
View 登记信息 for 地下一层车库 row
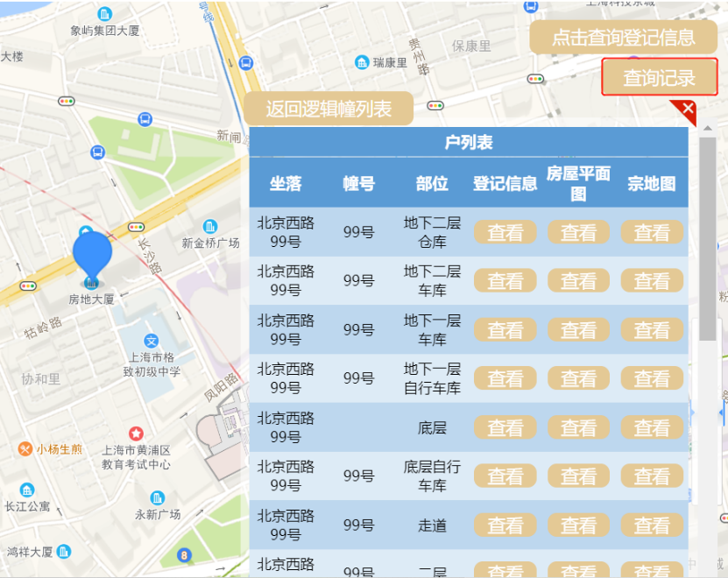coord(505,329)
